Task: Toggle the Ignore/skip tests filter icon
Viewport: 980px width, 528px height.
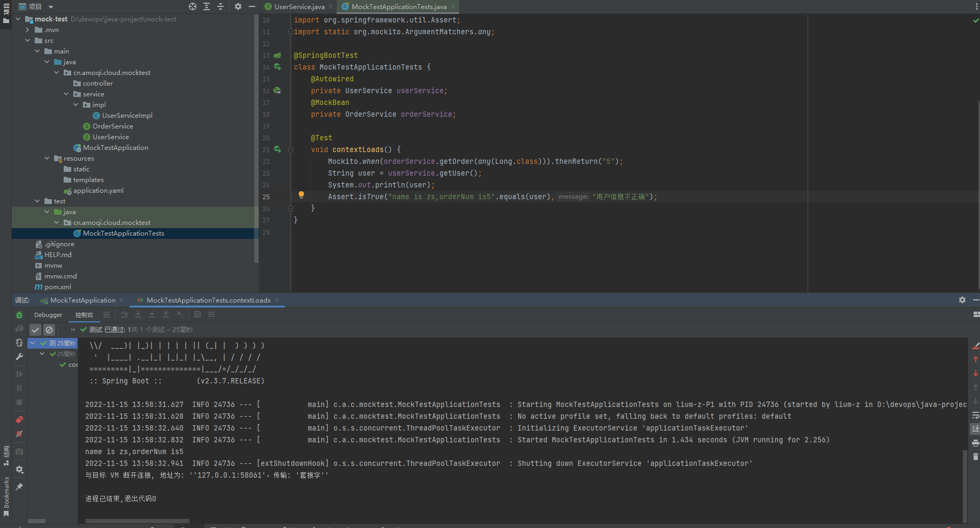Action: click(x=49, y=330)
